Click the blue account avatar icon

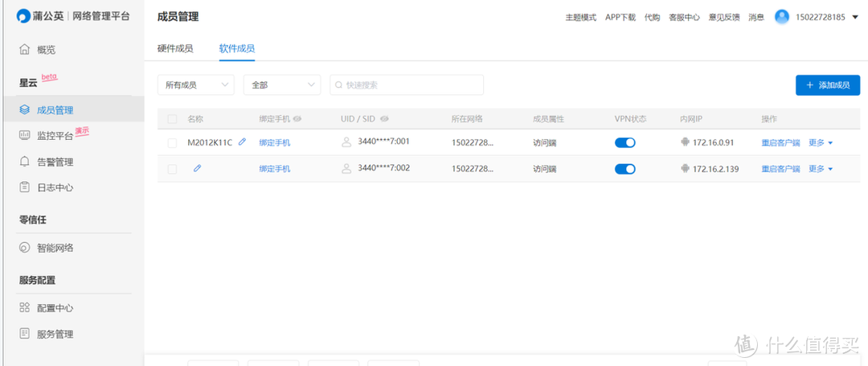tap(782, 17)
